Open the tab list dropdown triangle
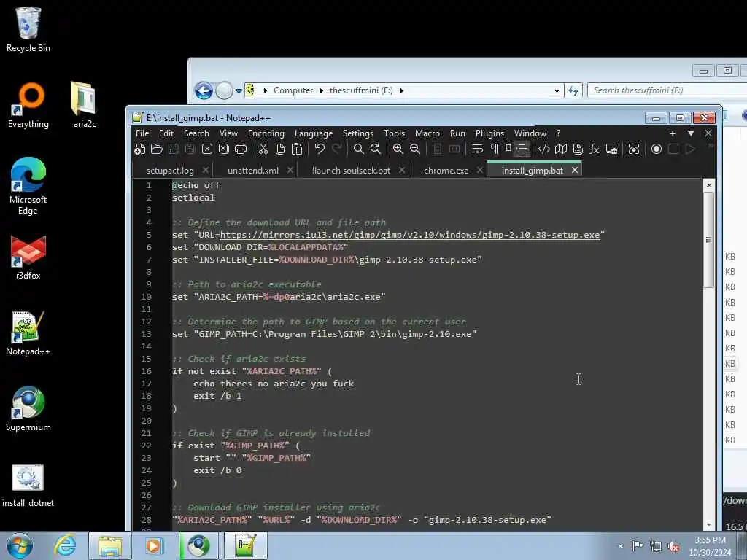 pos(691,133)
